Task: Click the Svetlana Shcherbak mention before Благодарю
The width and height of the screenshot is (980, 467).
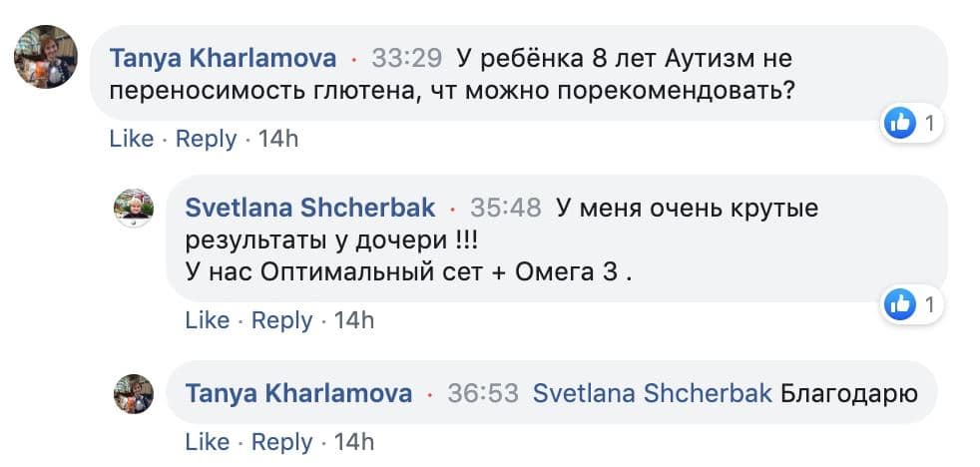Action: click(x=652, y=393)
